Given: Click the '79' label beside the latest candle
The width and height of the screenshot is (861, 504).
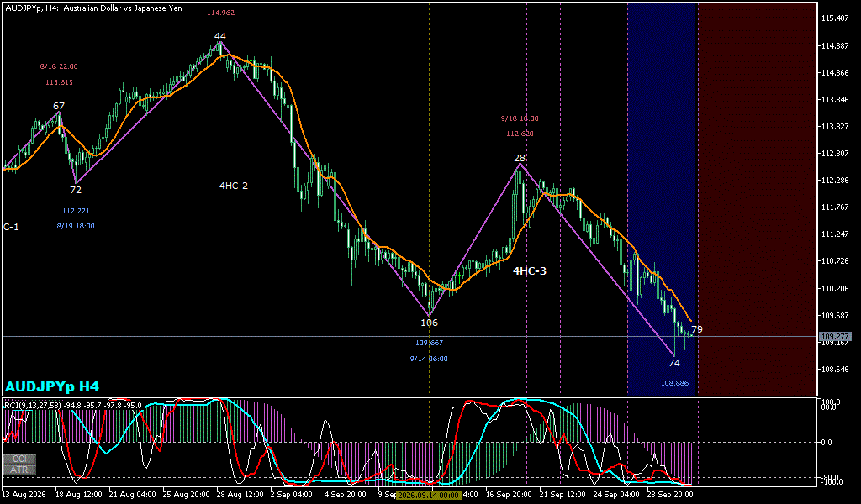Looking at the screenshot, I should pyautogui.click(x=697, y=329).
